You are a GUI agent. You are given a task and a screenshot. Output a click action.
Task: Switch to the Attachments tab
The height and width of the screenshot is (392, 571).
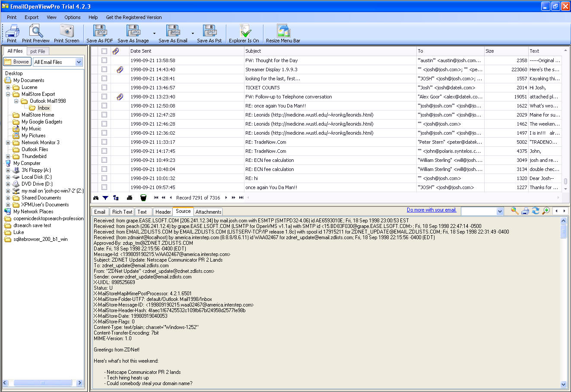pos(208,212)
